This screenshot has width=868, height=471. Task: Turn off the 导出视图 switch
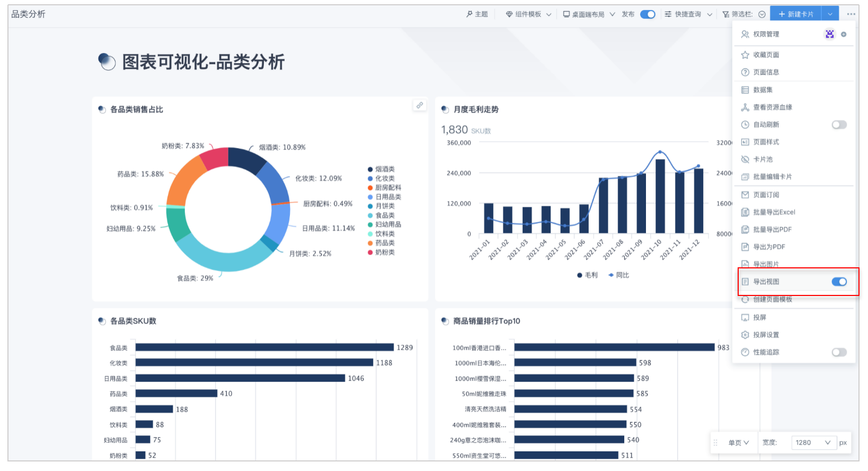[839, 282]
